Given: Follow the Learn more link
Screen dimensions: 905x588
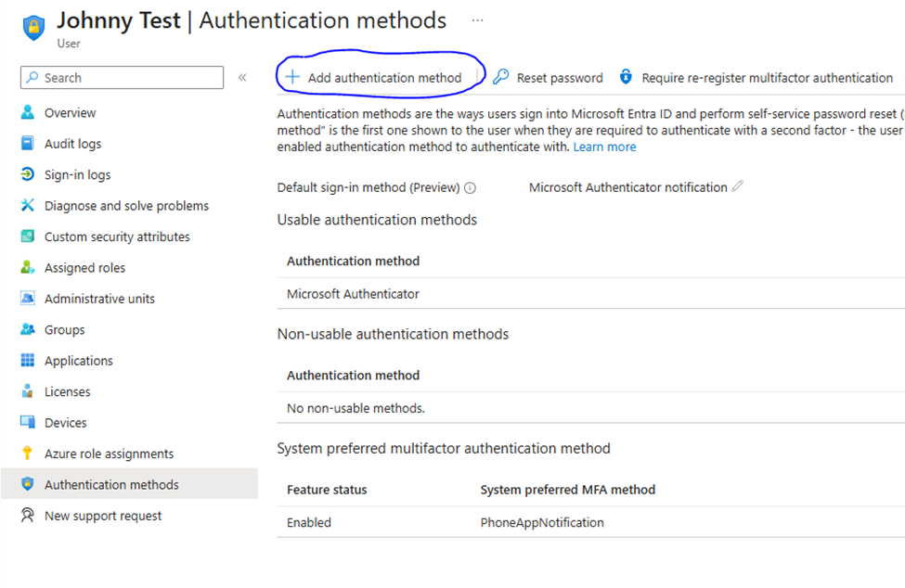Looking at the screenshot, I should click(604, 147).
